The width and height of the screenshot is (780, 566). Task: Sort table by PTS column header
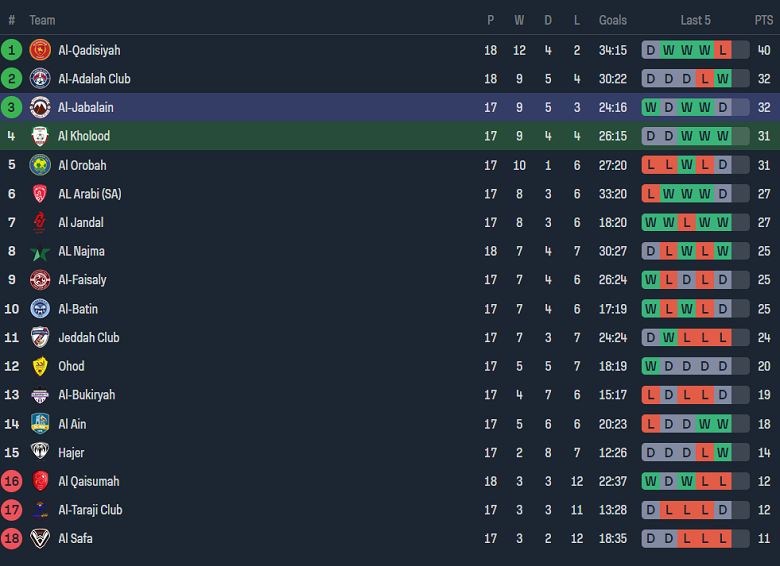click(764, 20)
